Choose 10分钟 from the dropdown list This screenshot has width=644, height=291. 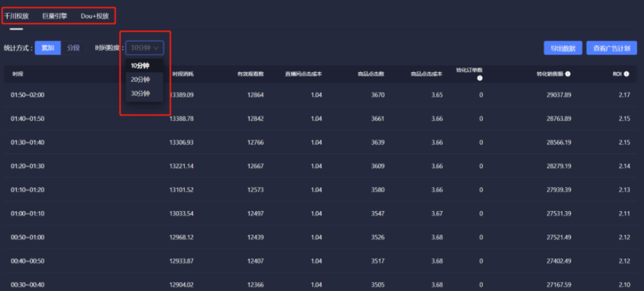(140, 65)
